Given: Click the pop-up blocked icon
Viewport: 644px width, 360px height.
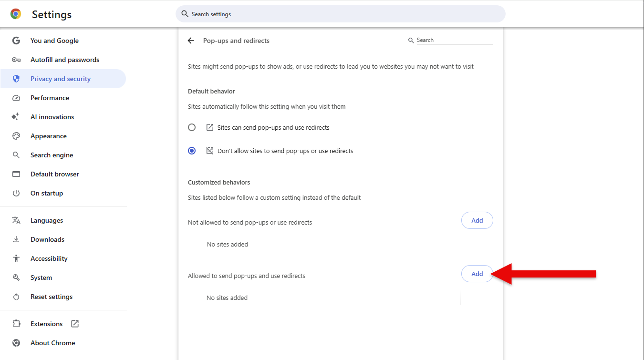Looking at the screenshot, I should [x=209, y=151].
